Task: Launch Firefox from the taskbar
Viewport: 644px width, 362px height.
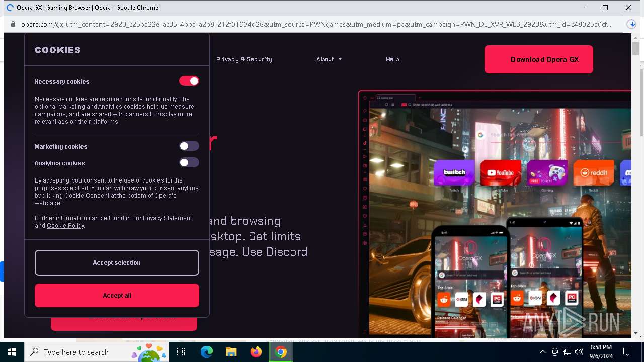Action: click(256, 352)
